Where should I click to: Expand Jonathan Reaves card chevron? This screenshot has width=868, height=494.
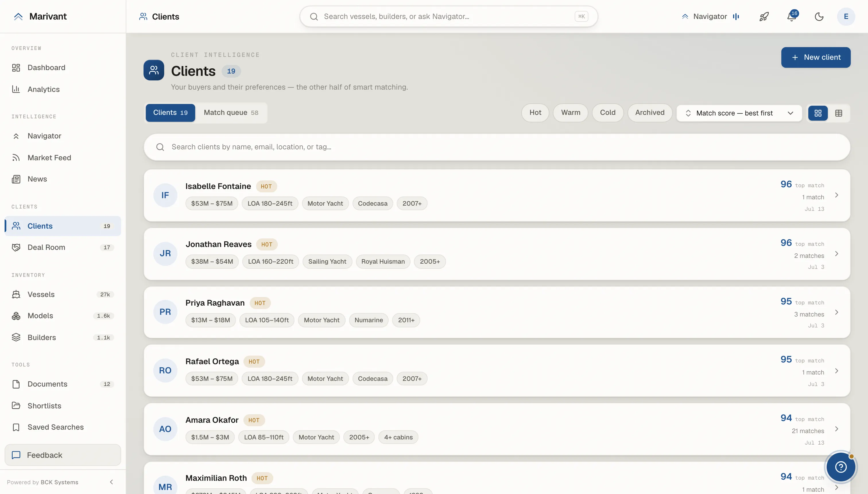pos(836,254)
